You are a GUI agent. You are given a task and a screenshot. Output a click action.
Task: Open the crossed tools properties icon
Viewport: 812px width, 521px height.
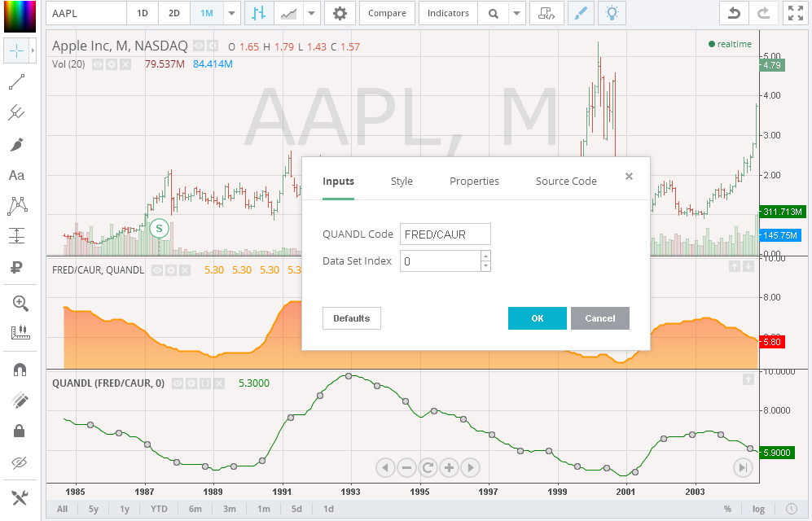[x=20, y=497]
